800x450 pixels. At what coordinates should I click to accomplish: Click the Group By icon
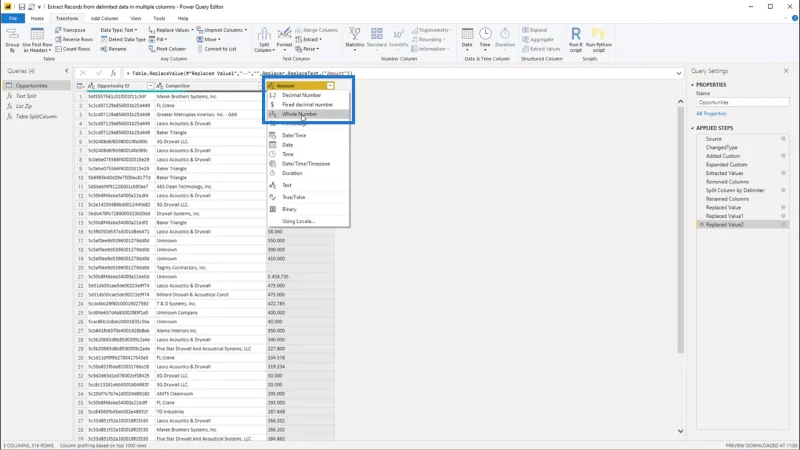tap(12, 40)
